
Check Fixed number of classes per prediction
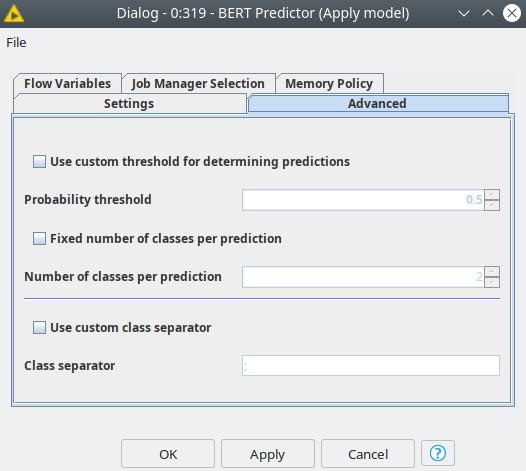click(39, 239)
